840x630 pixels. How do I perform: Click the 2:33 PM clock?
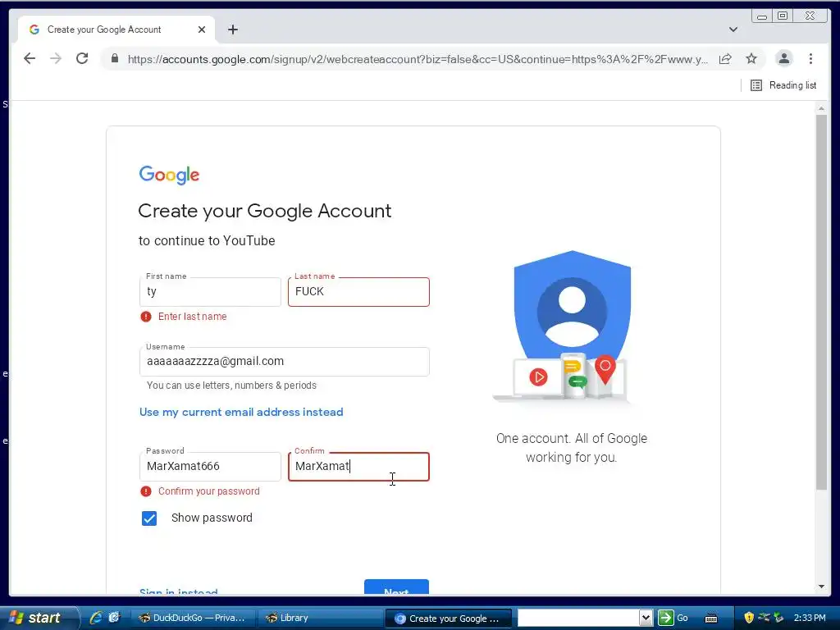(x=810, y=618)
